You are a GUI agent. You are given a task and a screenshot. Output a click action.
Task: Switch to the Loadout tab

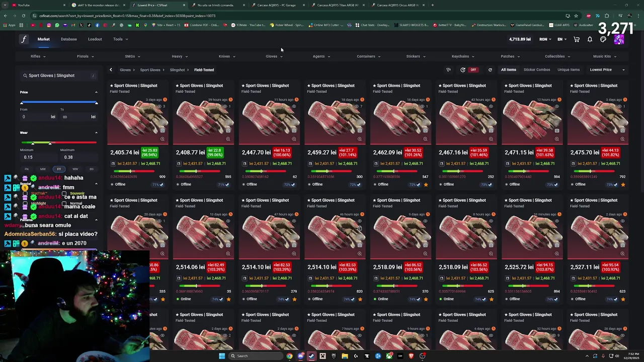(95, 39)
